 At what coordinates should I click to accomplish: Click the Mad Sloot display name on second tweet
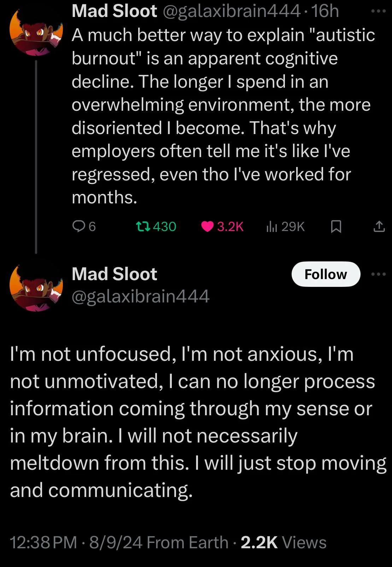tap(114, 273)
